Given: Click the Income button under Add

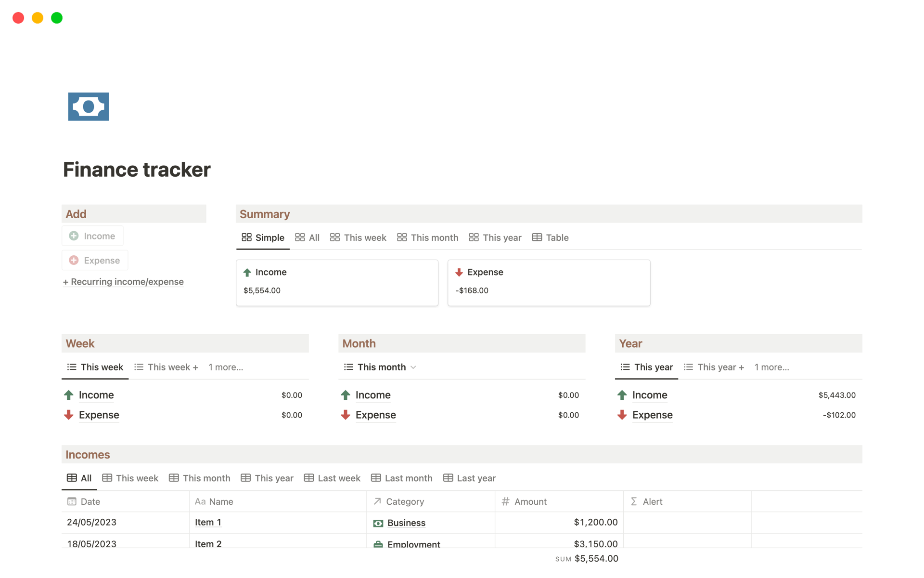Looking at the screenshot, I should click(92, 236).
